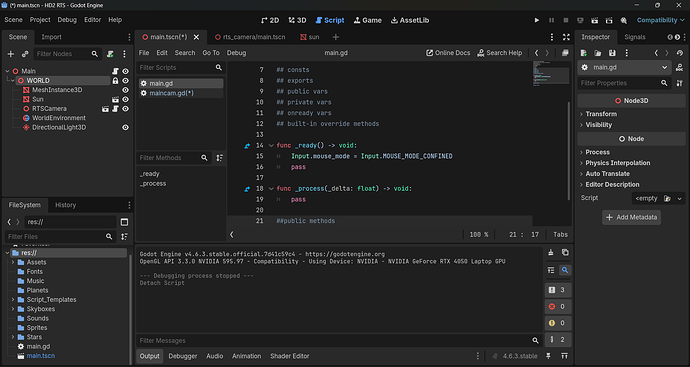The height and width of the screenshot is (367, 690).
Task: Toggle Sun node visibility eye
Action: coord(125,99)
